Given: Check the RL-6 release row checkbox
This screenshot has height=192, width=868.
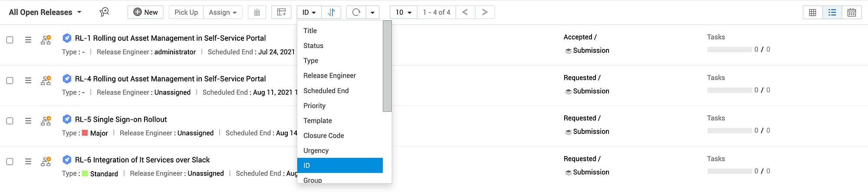Looking at the screenshot, I should coord(10,162).
